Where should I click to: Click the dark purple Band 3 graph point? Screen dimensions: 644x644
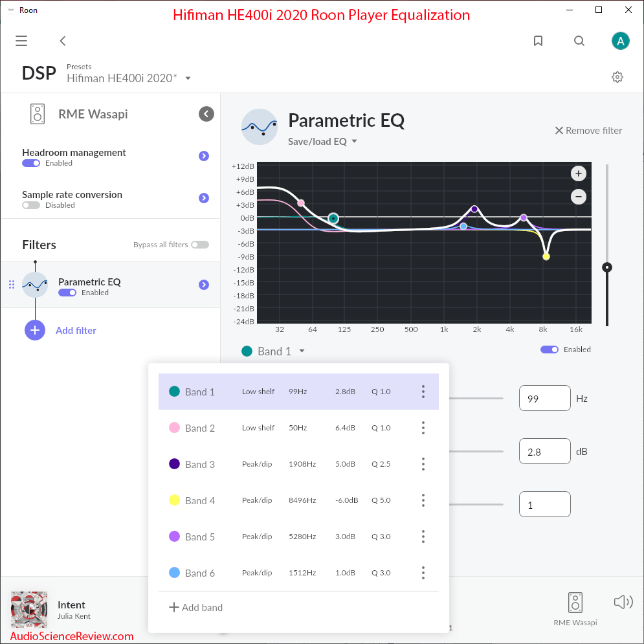(474, 209)
